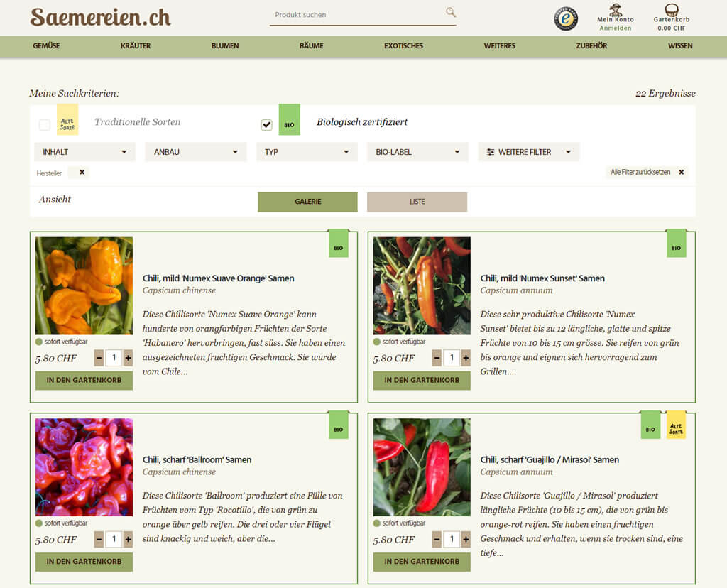Switch to Liste view
Image resolution: width=727 pixels, height=588 pixels.
[417, 202]
